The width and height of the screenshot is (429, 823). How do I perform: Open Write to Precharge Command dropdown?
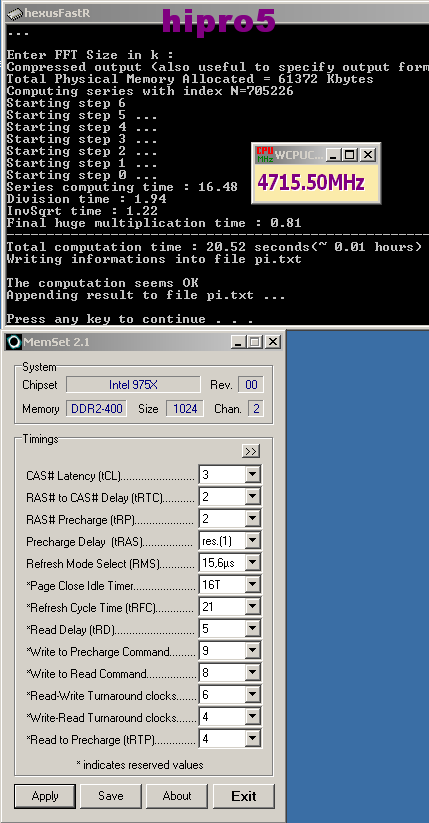[x=253, y=651]
